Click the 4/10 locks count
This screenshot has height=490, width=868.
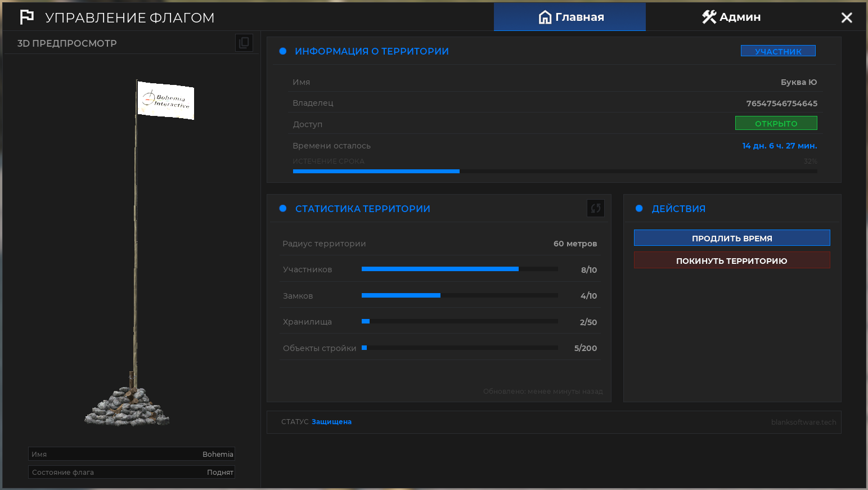[589, 296]
